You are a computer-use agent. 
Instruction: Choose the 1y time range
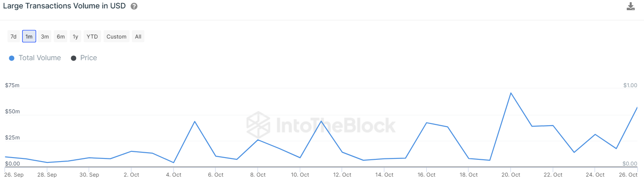tap(76, 37)
